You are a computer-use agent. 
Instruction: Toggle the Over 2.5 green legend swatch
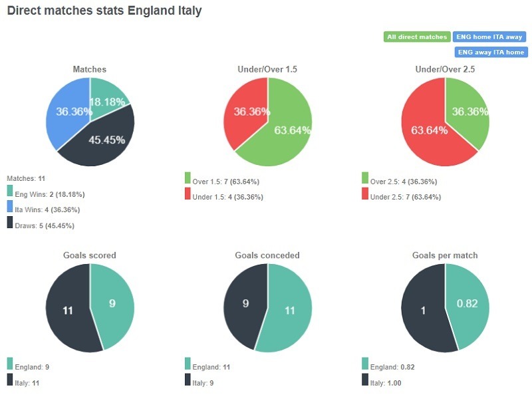tap(365, 178)
